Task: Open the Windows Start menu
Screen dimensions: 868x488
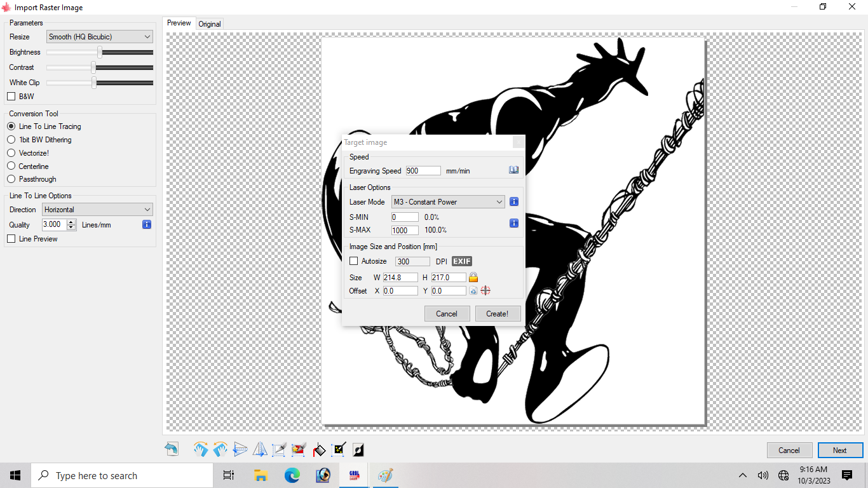Action: point(15,475)
